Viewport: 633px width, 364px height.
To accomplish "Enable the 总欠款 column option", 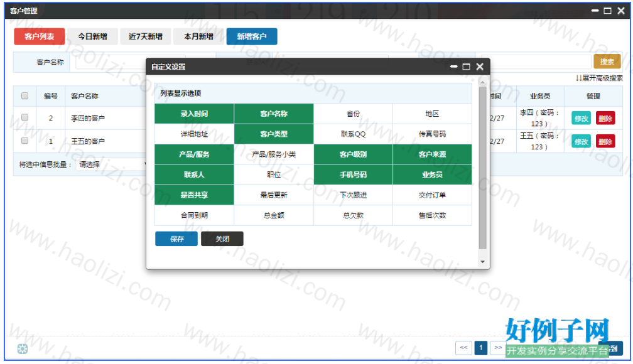I will (353, 215).
